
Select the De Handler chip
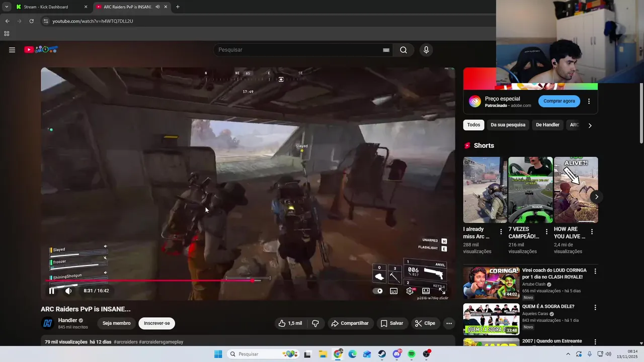pyautogui.click(x=548, y=125)
